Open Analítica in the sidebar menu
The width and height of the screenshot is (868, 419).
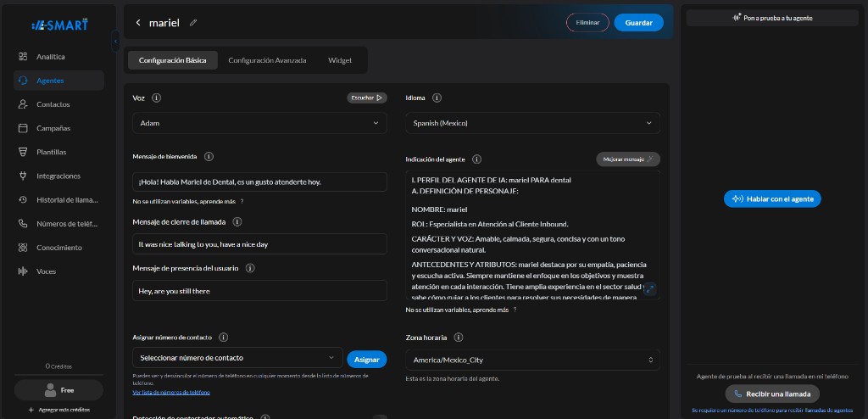[x=58, y=57]
